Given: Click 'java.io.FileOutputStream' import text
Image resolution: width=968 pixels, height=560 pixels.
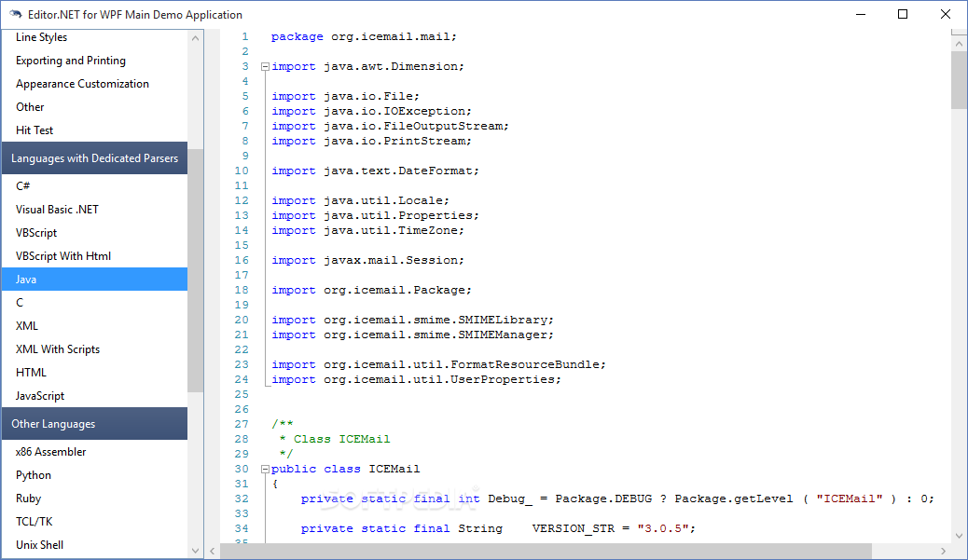Looking at the screenshot, I should [414, 126].
